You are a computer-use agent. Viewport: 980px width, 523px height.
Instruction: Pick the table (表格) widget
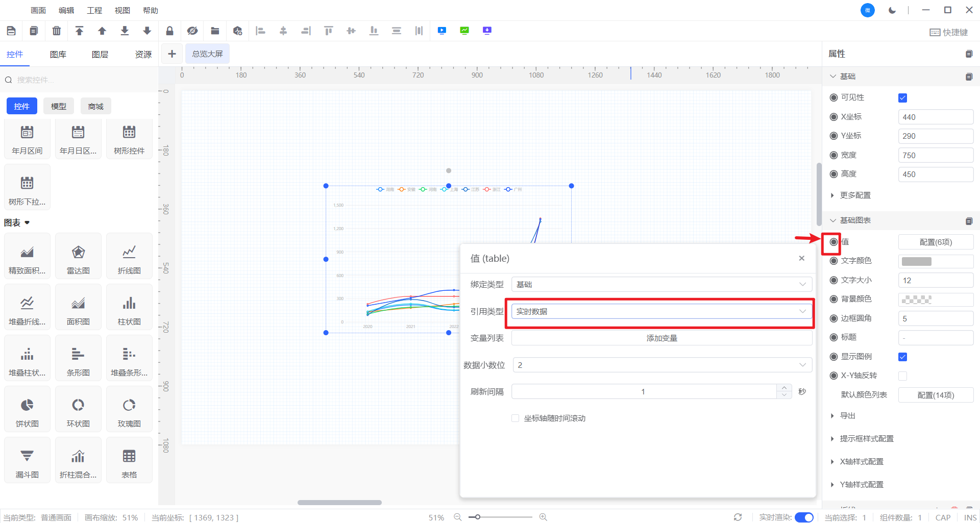129,462
